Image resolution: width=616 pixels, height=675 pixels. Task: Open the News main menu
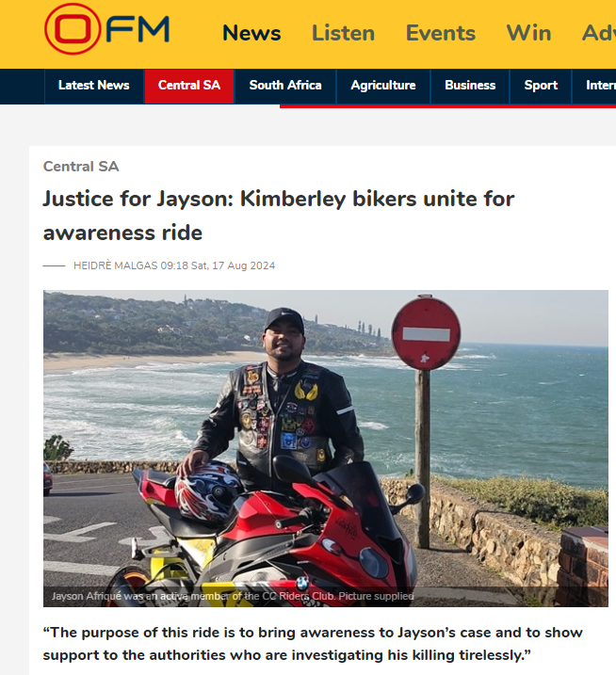[251, 33]
